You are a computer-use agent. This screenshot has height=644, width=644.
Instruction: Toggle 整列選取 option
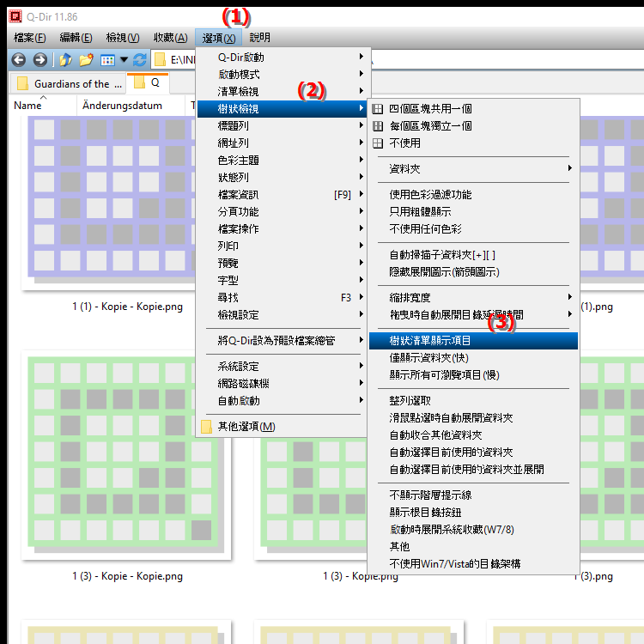click(x=473, y=401)
